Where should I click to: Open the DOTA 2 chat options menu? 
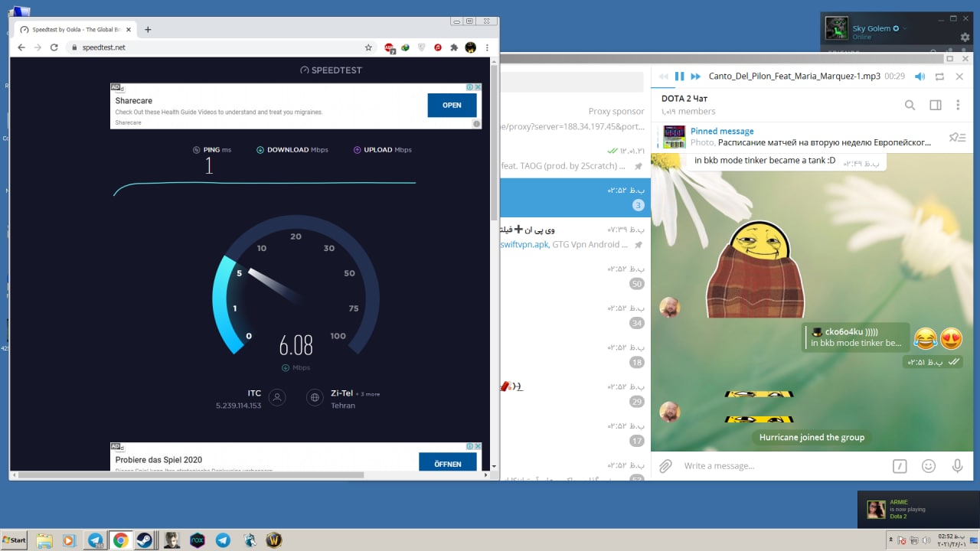point(958,105)
